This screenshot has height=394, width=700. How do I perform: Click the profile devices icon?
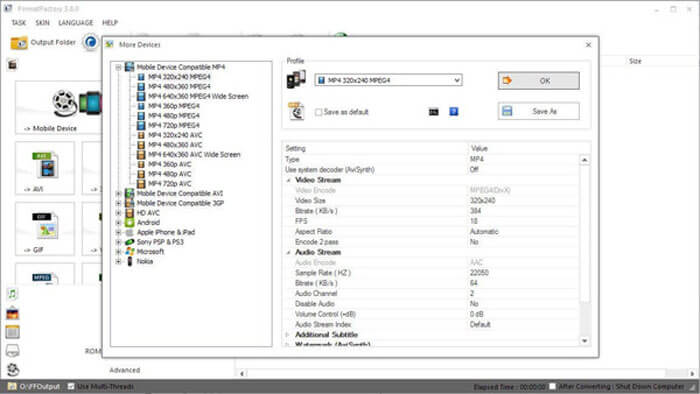[296, 79]
